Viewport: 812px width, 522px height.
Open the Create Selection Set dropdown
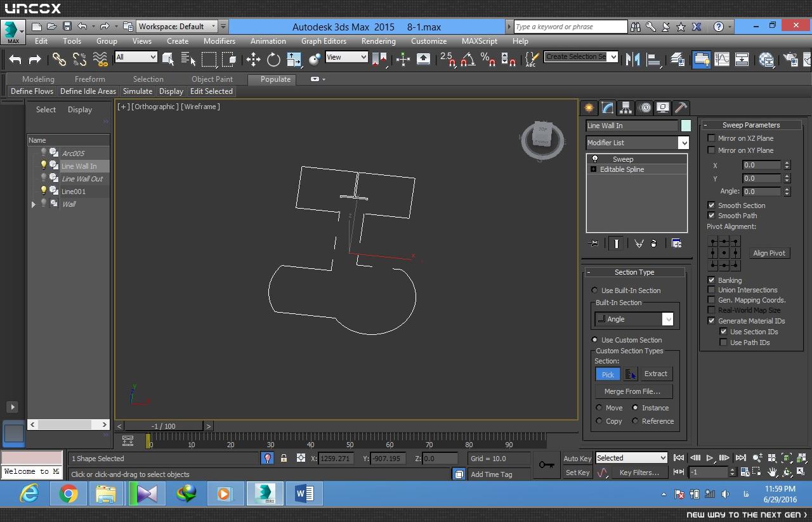[581, 56]
